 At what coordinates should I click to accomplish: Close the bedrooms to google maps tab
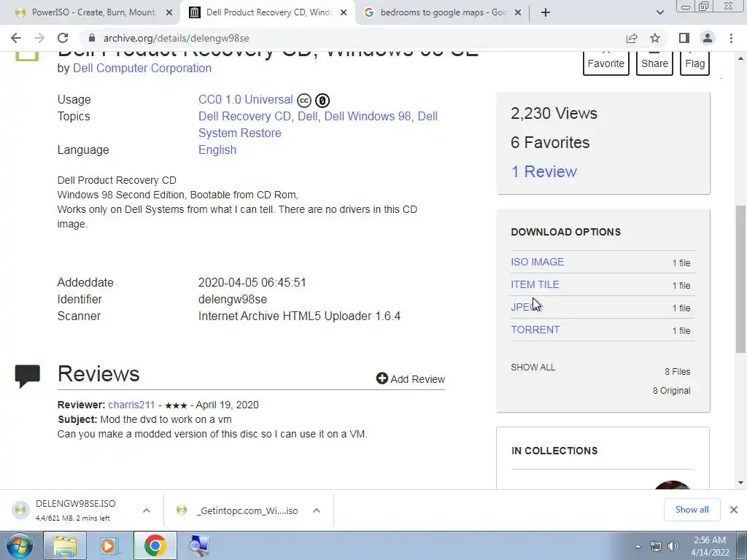click(x=519, y=12)
